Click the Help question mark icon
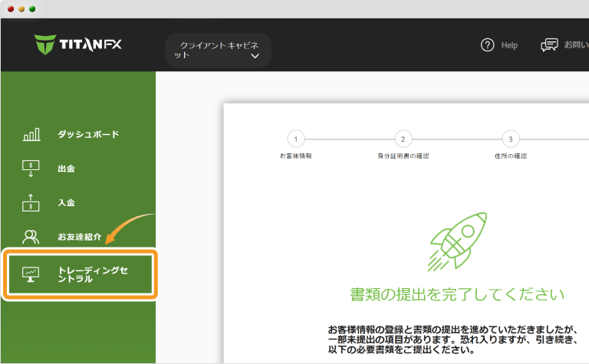Screen dimensions: 589x364 [487, 45]
